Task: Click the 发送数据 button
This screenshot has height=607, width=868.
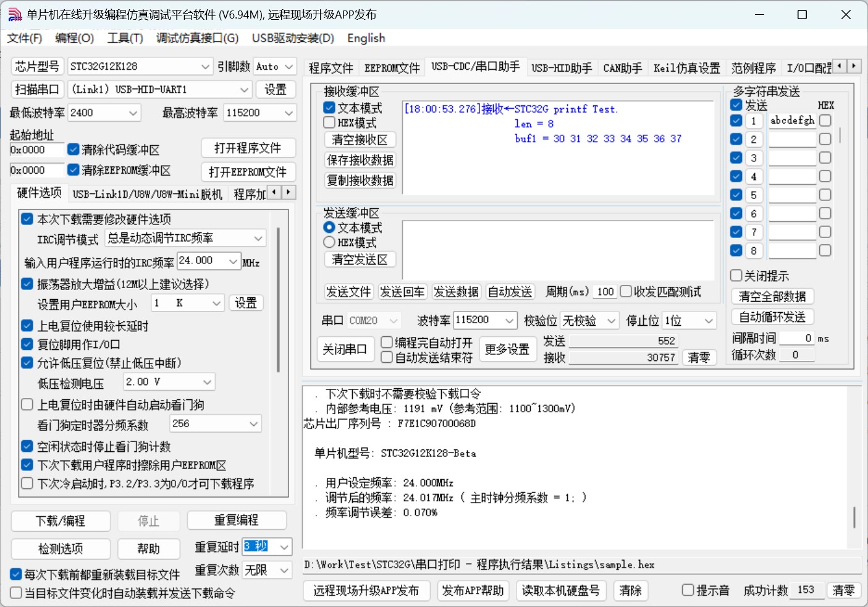Action: 456,292
